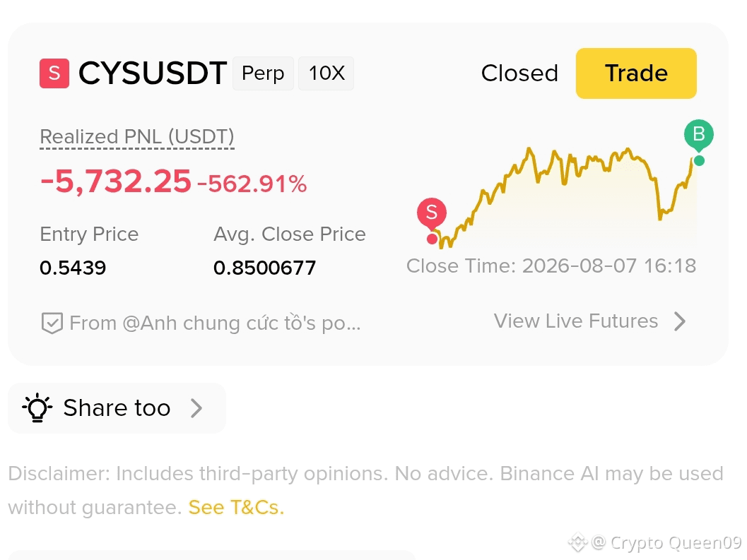Click the red S sell marker on chart
Viewport: 747px width, 560px height.
(x=432, y=213)
